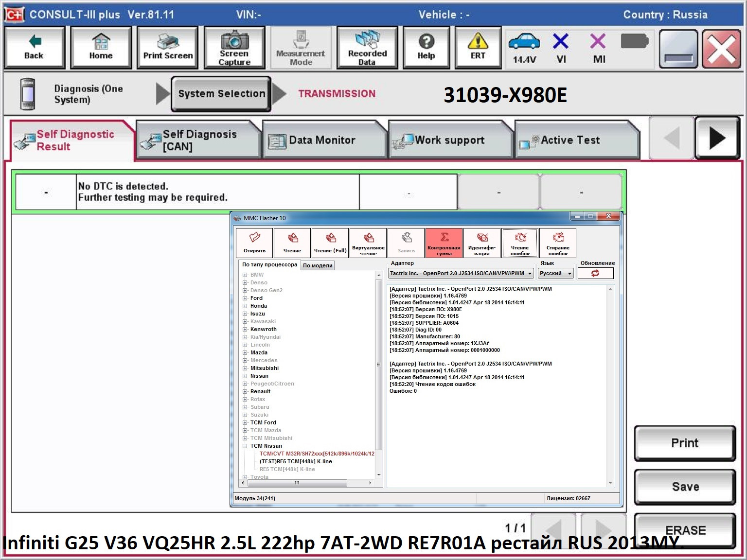Select TCM/CVT M32R/SH72xxx tree entry
Image resolution: width=747 pixels, height=560 pixels.
[317, 454]
